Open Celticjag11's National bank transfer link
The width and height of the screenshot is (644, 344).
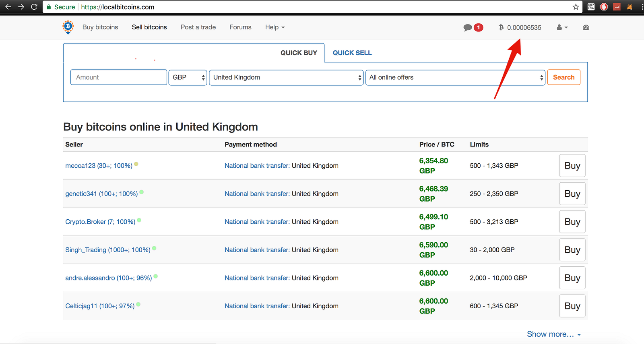click(x=257, y=306)
